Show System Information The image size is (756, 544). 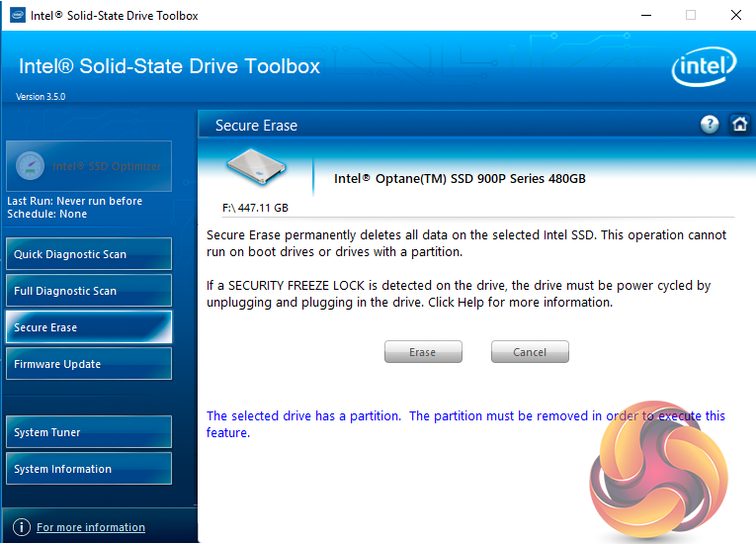click(89, 468)
